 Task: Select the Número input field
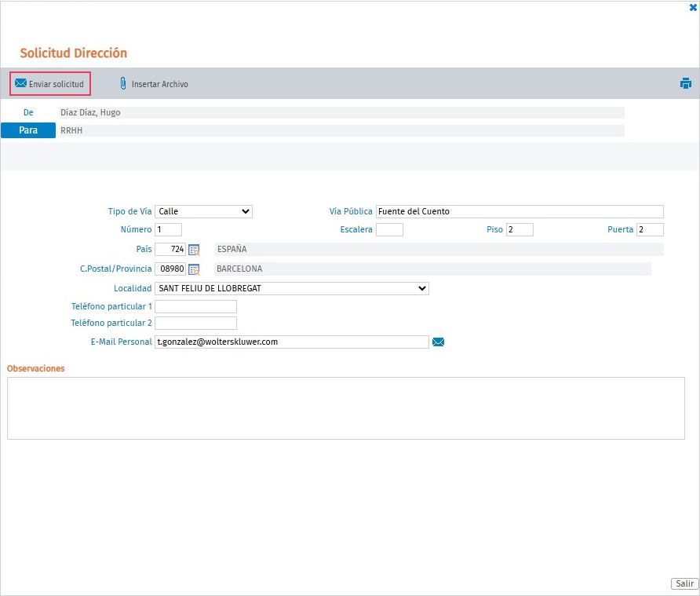tap(168, 229)
